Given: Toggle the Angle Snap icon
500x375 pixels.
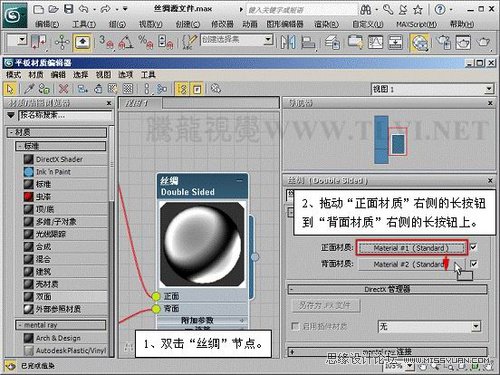Looking at the screenshot, I should point(126,42).
